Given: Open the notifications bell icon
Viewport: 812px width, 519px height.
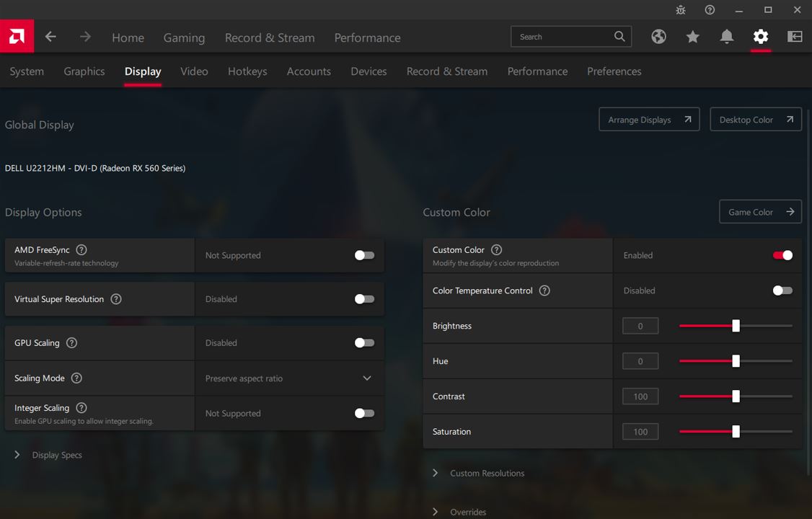Looking at the screenshot, I should [x=726, y=37].
